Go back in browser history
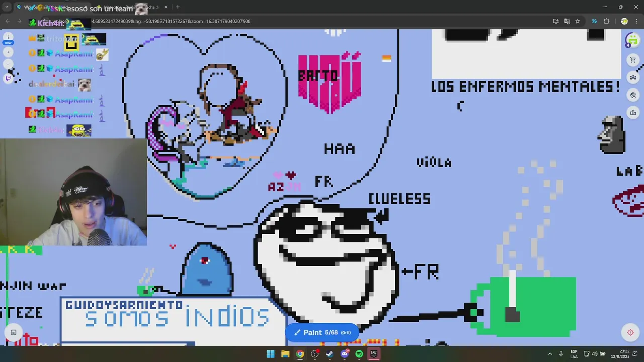The width and height of the screenshot is (644, 362). point(7,21)
